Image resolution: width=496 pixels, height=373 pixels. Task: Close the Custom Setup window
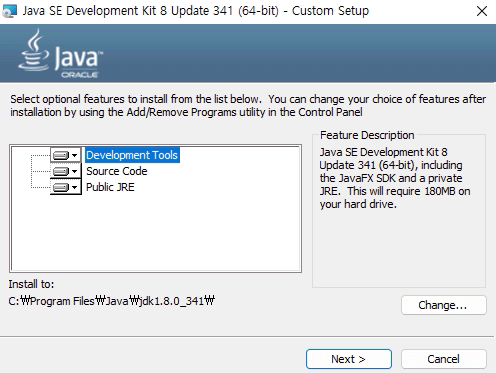coord(482,11)
